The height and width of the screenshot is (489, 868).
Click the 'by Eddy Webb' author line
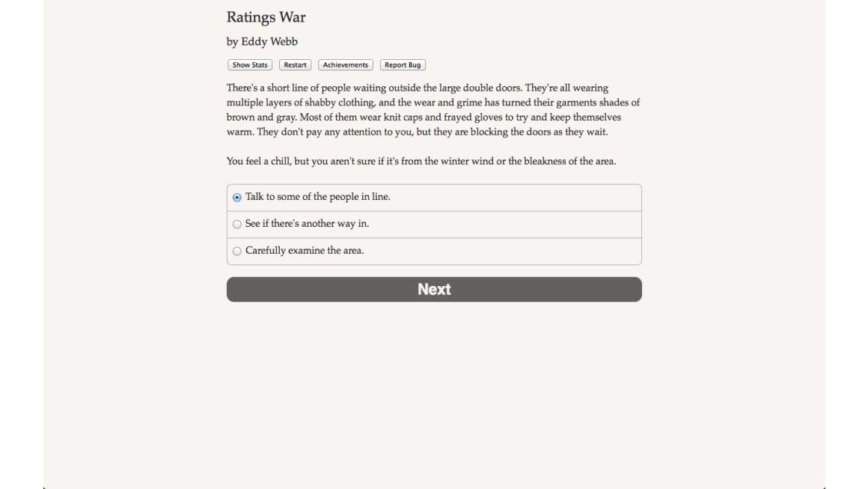click(262, 41)
